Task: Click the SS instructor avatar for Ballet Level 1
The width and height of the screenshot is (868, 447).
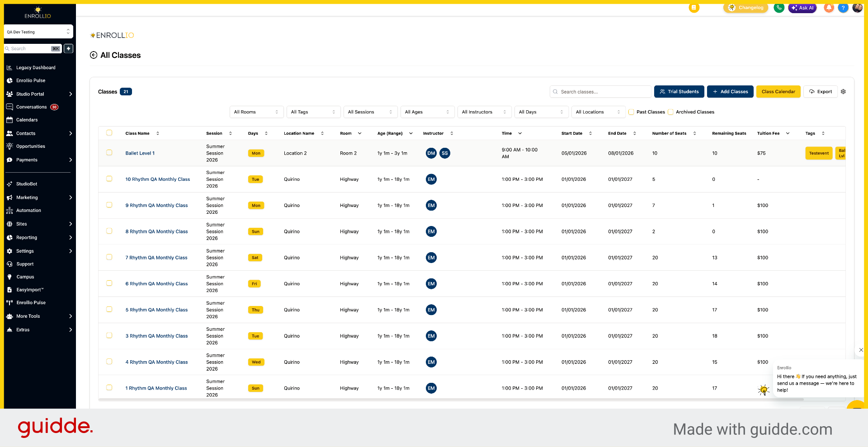Action: [445, 153]
